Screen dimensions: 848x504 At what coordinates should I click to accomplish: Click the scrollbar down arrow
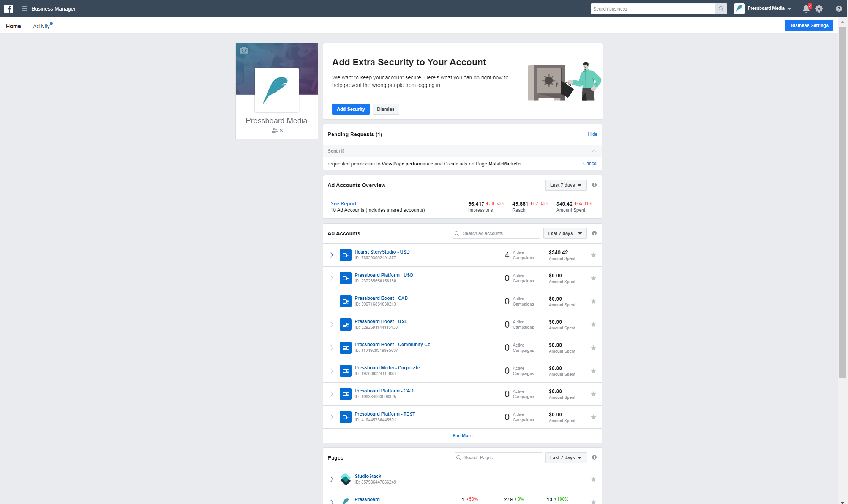(x=842, y=502)
